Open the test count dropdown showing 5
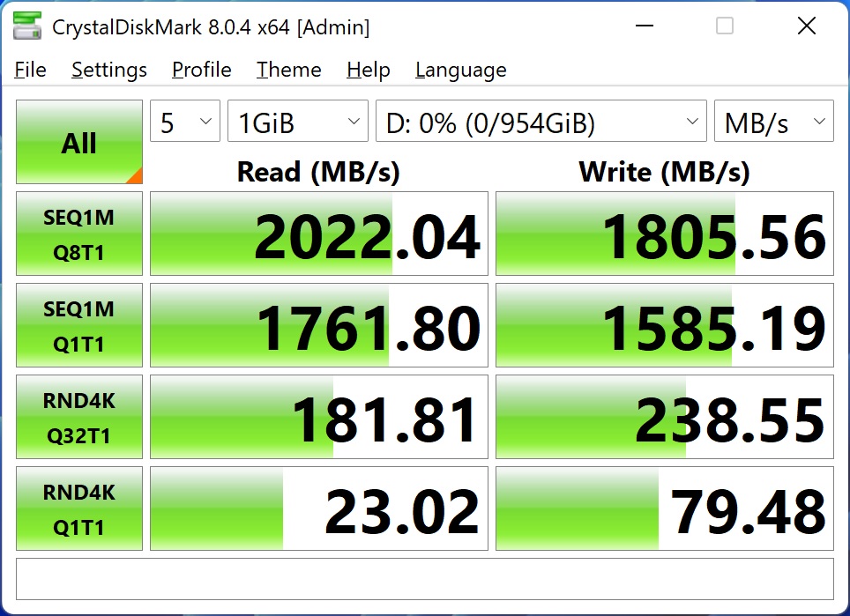The height and width of the screenshot is (616, 850). point(185,121)
